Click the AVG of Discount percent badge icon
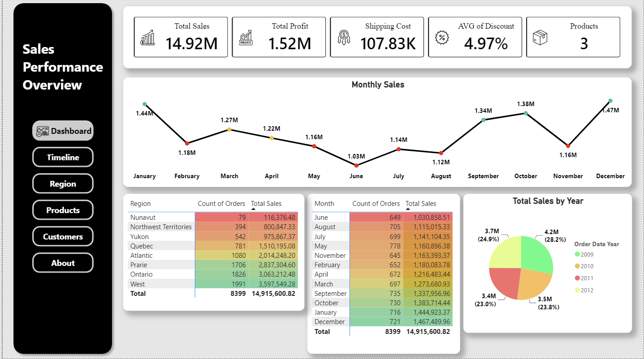 coord(442,38)
